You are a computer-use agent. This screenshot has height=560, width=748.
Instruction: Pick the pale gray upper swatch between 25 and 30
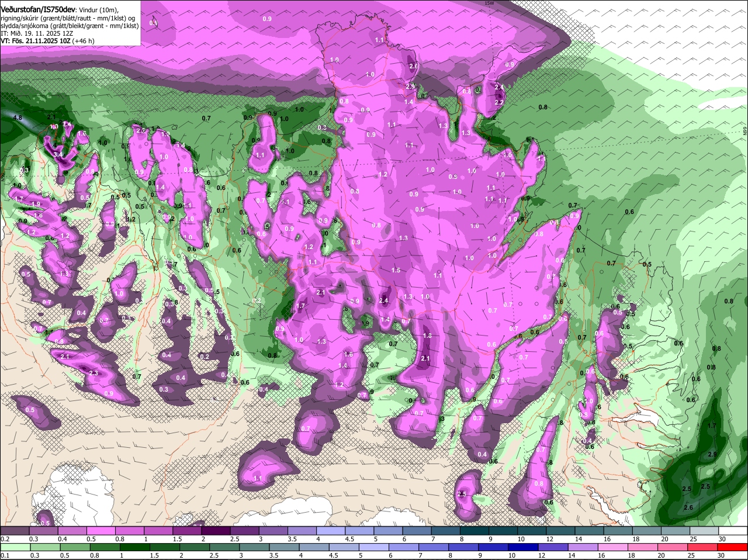[704, 530]
